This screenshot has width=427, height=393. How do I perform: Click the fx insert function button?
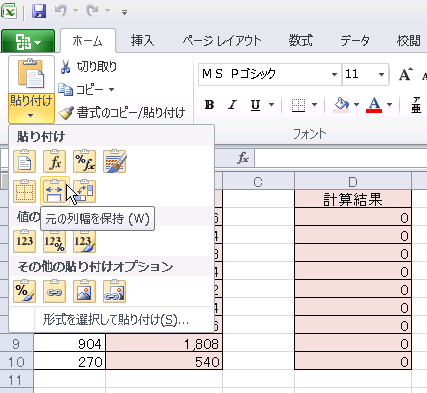[x=243, y=158]
